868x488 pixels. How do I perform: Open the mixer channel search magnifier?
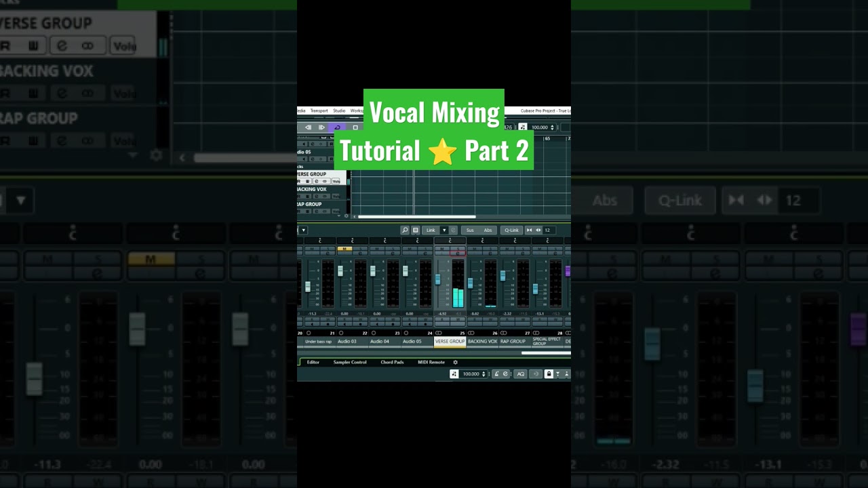coord(405,230)
